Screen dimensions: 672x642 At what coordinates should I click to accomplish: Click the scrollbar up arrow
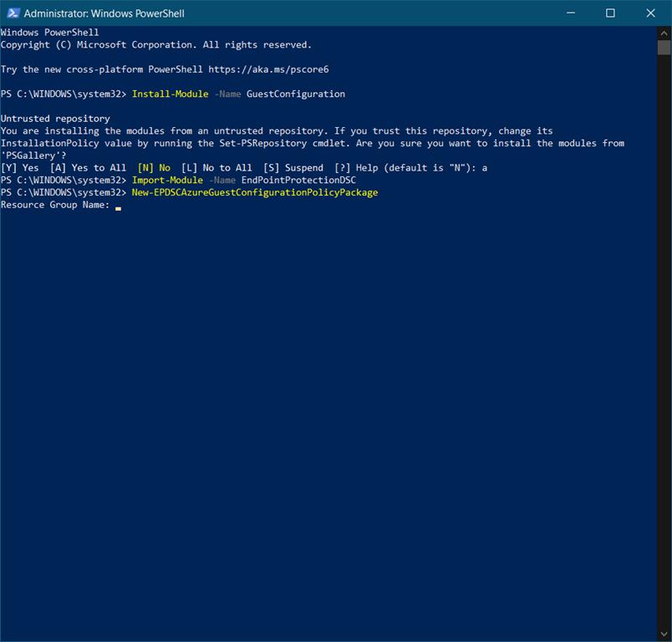click(x=664, y=32)
